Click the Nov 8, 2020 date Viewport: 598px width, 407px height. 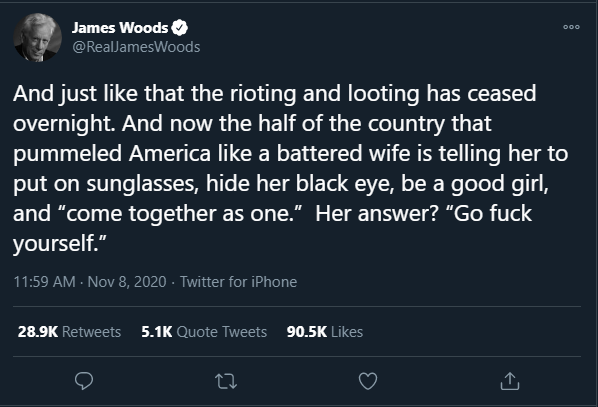click(127, 282)
